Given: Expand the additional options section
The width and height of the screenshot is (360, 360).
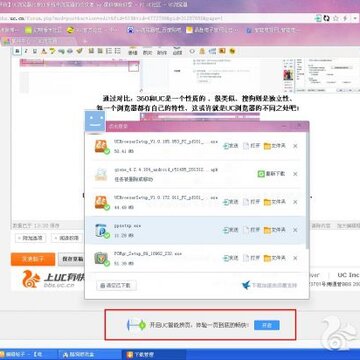Looking at the screenshot, I should pyautogui.click(x=30, y=238).
